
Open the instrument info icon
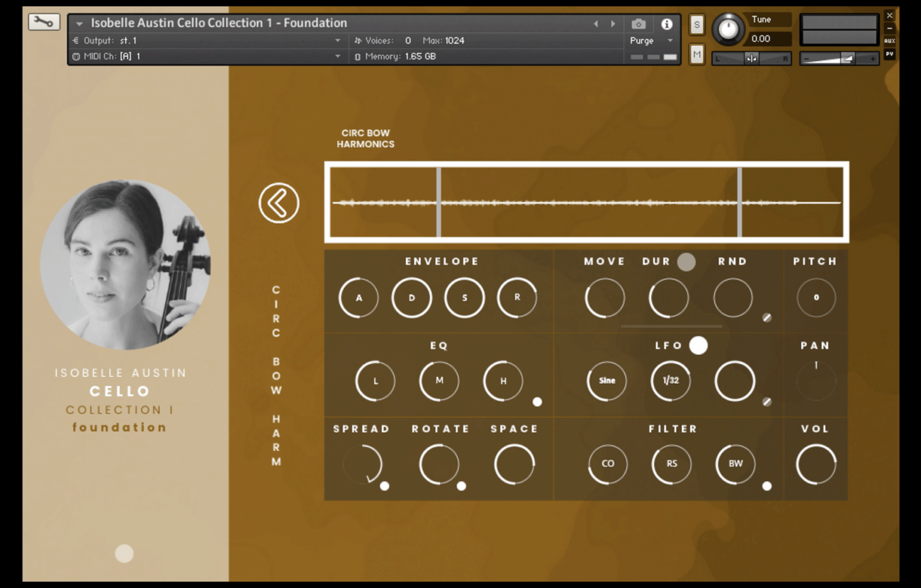[x=667, y=24]
